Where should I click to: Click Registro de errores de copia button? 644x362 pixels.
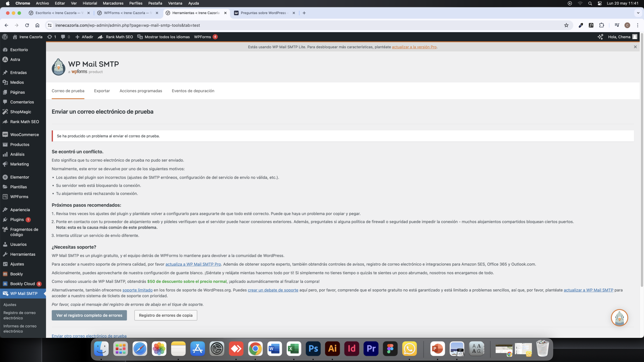click(x=166, y=315)
